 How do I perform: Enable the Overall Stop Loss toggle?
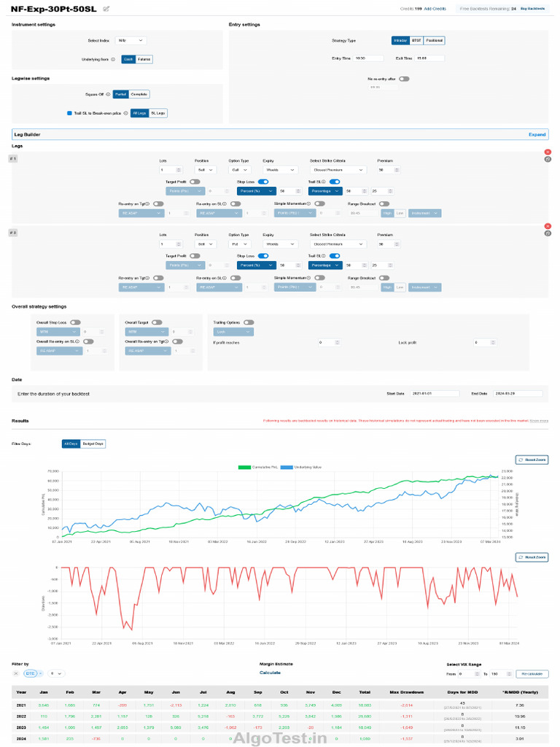coord(75,322)
